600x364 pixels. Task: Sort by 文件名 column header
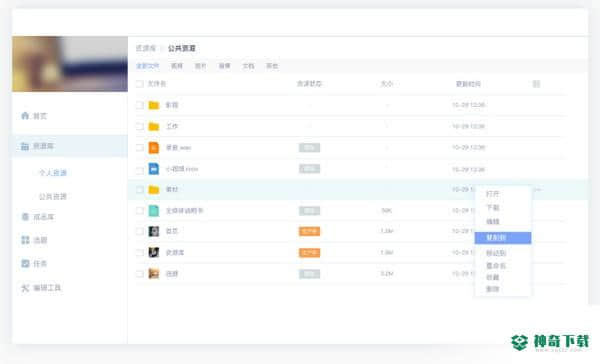pos(157,84)
